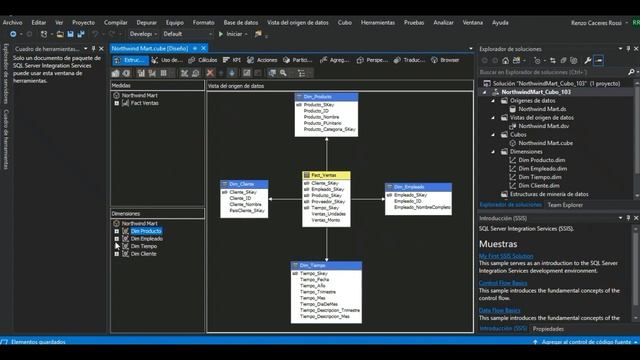Open the Browser tab of the cube

tap(445, 60)
